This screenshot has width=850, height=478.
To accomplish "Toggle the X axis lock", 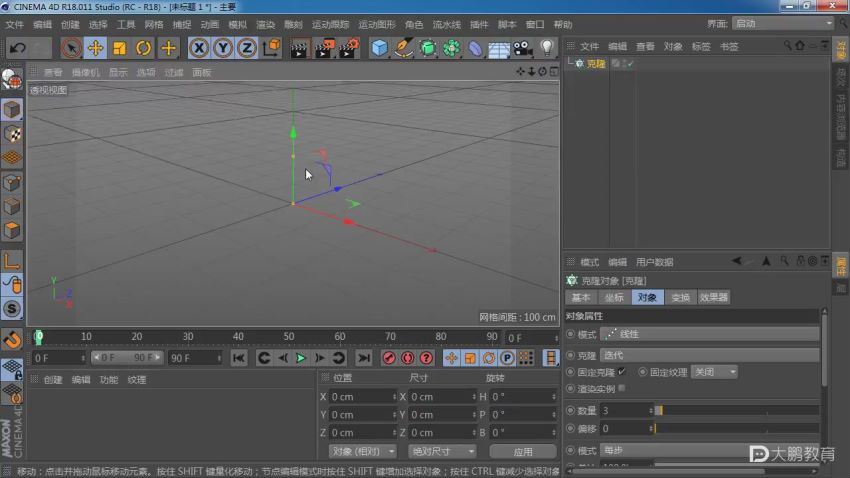I will click(x=199, y=48).
